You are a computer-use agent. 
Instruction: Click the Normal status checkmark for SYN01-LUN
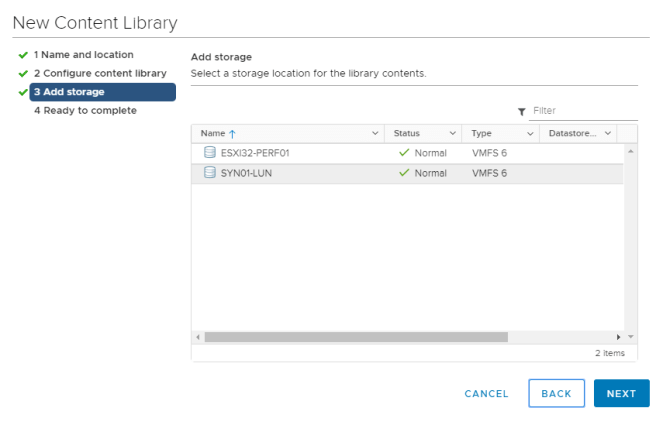point(404,173)
